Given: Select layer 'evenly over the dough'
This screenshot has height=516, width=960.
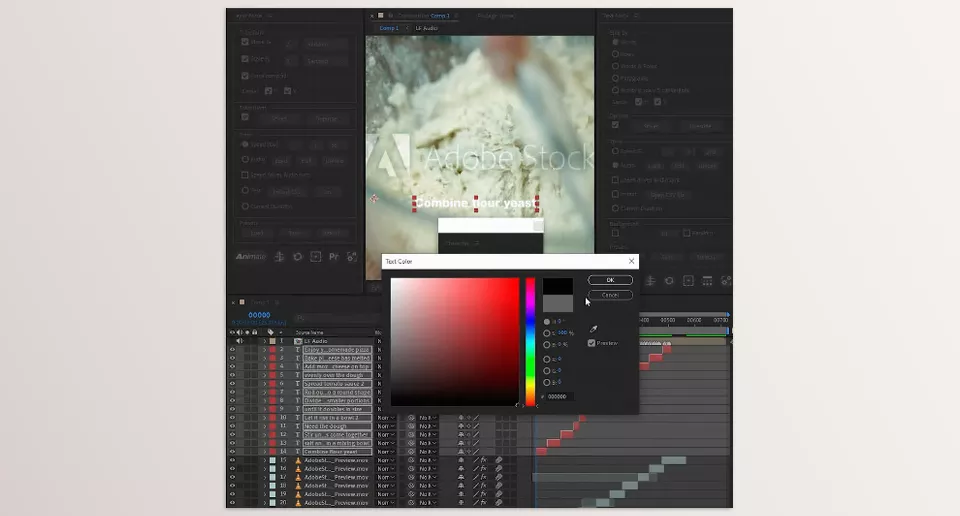Looking at the screenshot, I should pyautogui.click(x=337, y=375).
